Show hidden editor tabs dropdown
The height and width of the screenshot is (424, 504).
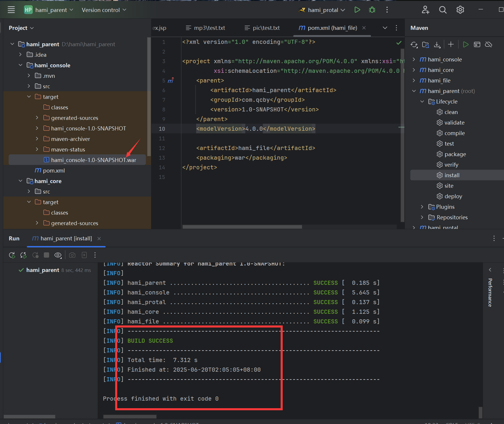pos(385,28)
